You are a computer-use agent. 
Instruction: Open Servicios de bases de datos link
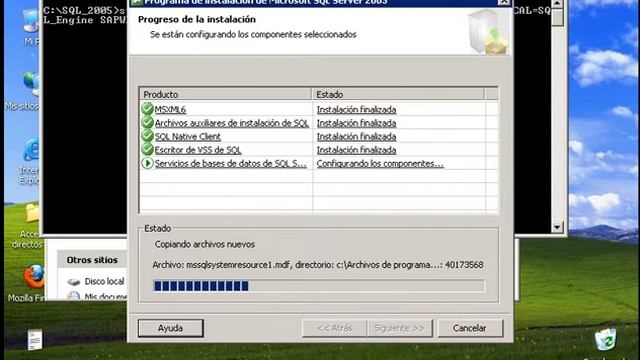coord(231,163)
